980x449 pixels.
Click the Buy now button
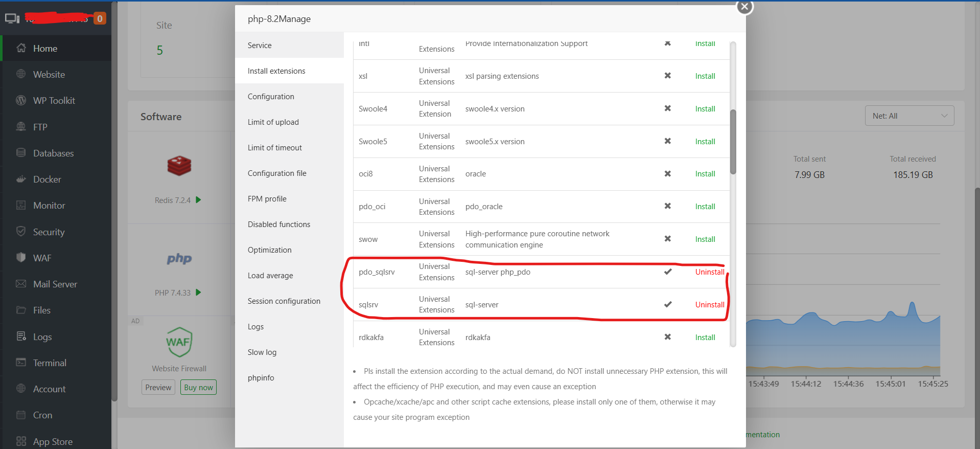click(198, 387)
